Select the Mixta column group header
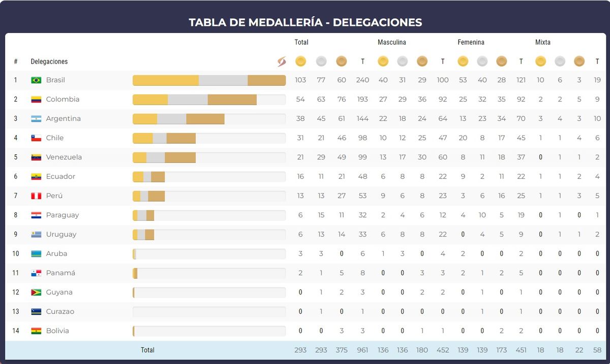Screen dimensions: 610x364 pos(542,43)
